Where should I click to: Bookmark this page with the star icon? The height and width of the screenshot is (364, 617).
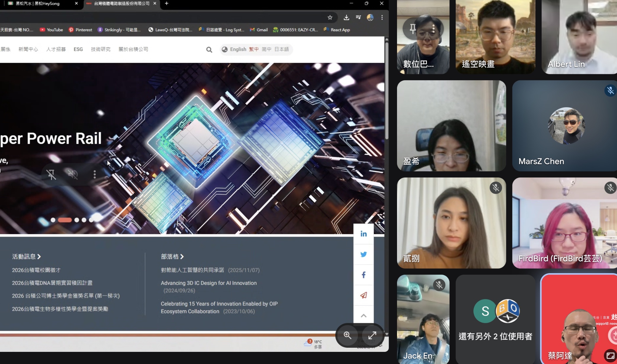tap(330, 17)
